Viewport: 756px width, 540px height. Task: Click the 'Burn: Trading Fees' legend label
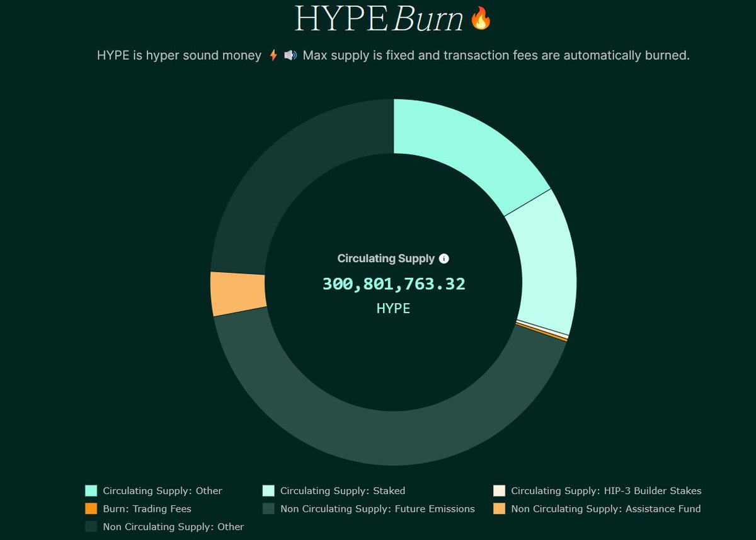pos(147,508)
